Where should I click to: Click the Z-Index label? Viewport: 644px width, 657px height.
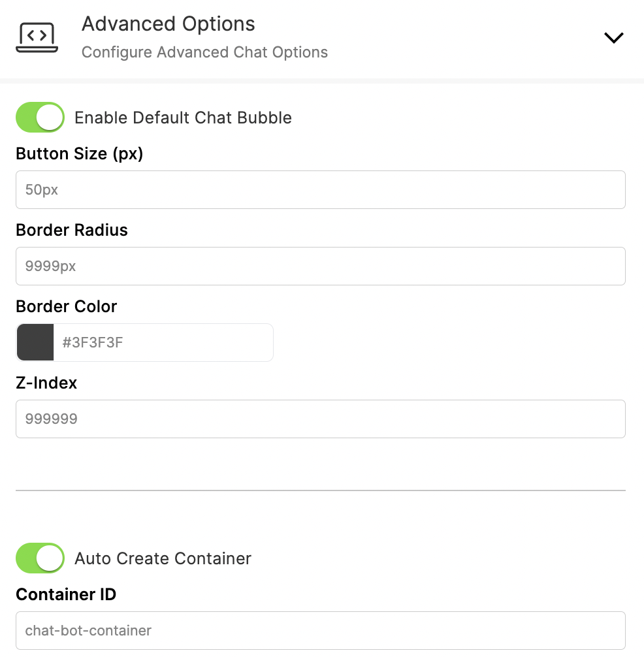(46, 383)
